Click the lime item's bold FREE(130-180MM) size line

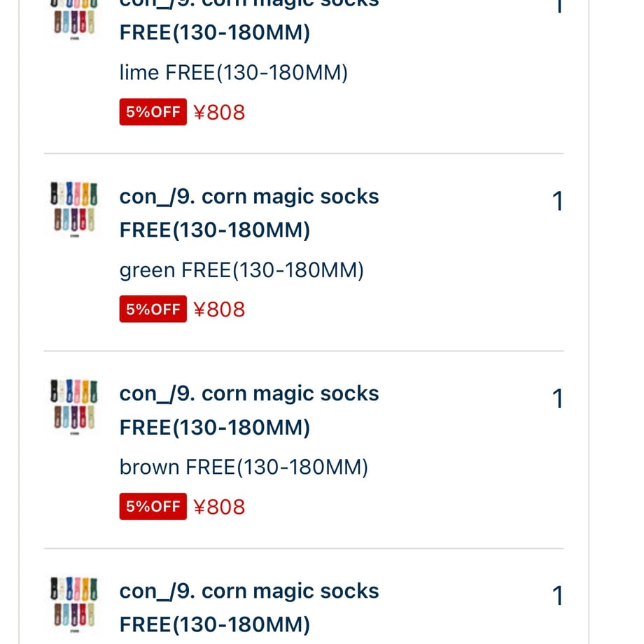[x=215, y=32]
